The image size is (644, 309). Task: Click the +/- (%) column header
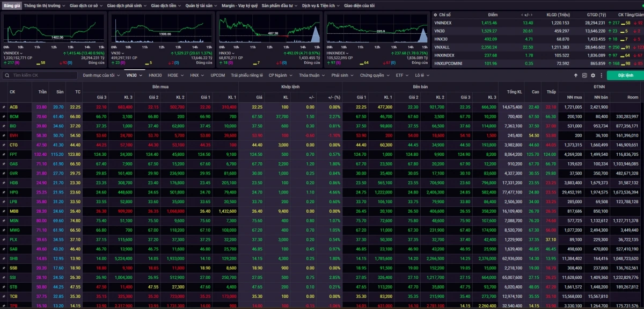pyautogui.click(x=334, y=97)
